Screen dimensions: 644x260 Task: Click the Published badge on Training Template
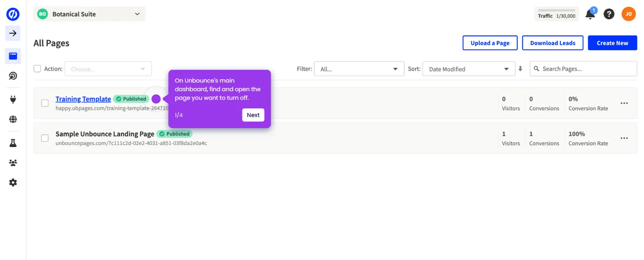click(131, 99)
